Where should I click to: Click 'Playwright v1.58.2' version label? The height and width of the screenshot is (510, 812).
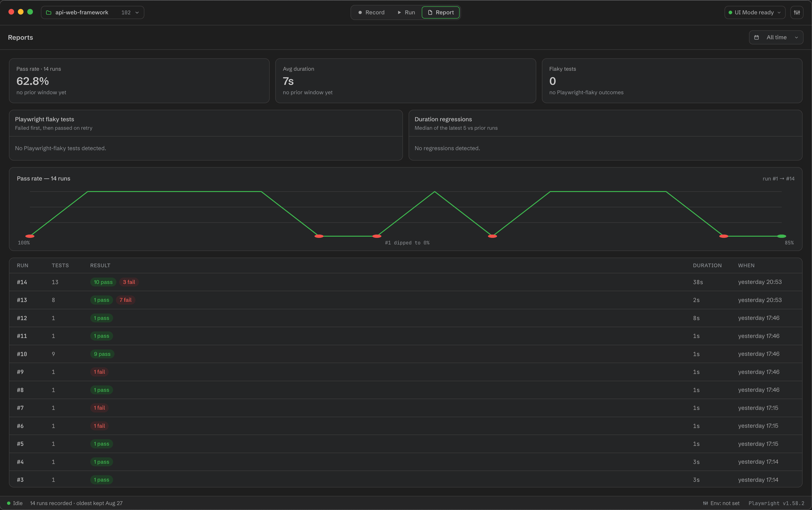(x=776, y=503)
